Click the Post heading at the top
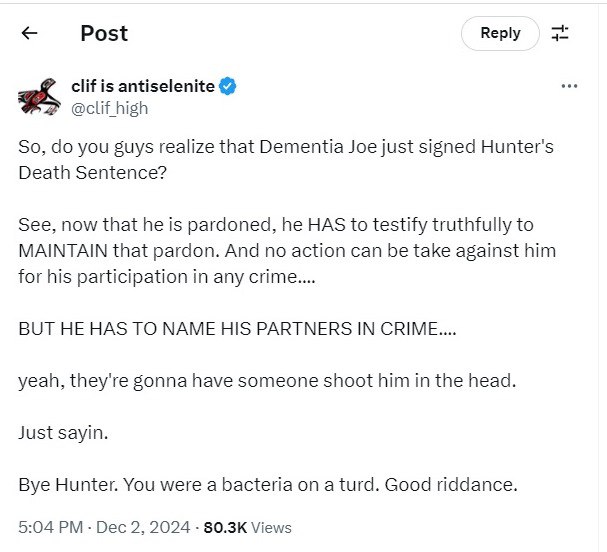This screenshot has width=607, height=552. (104, 33)
